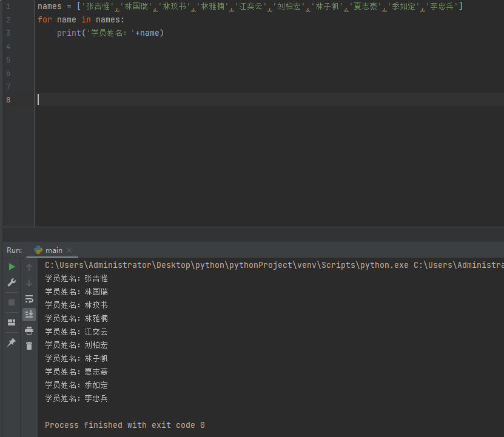Click output line '学员姓名: 林子帆'
504x437 pixels.
pyautogui.click(x=76, y=358)
